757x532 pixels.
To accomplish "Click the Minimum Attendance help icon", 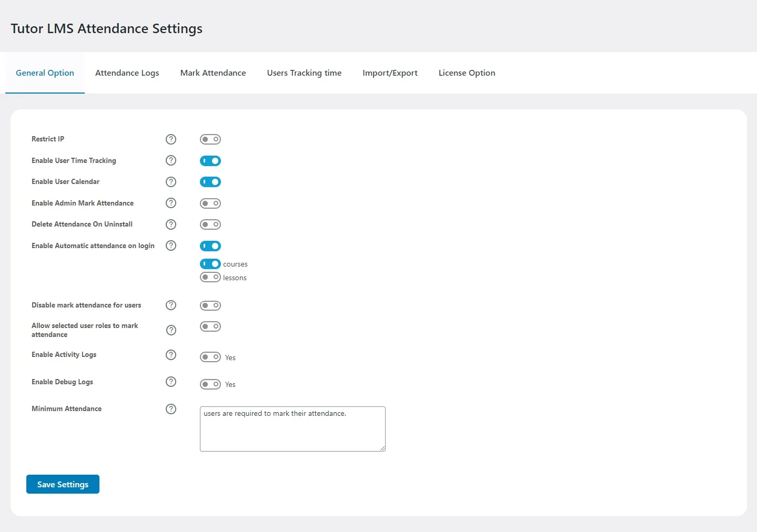I will pos(170,409).
